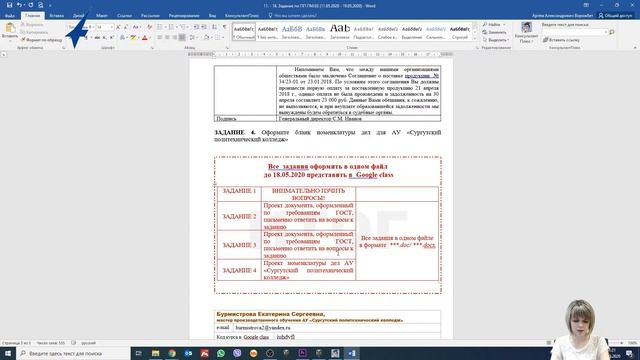Open multilevel list menu
640x360 pixels.
pyautogui.click(x=183, y=27)
